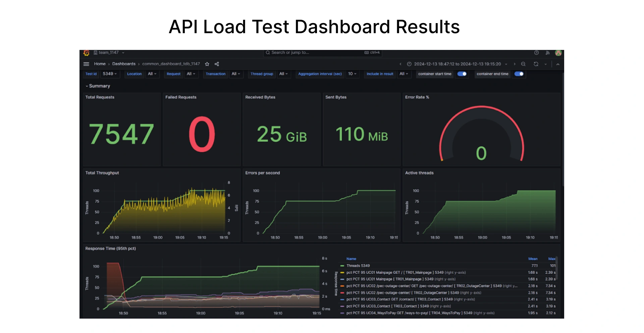Screen dimensions: 644x333
Task: Sort legend by Max column header
Action: pyautogui.click(x=552, y=259)
